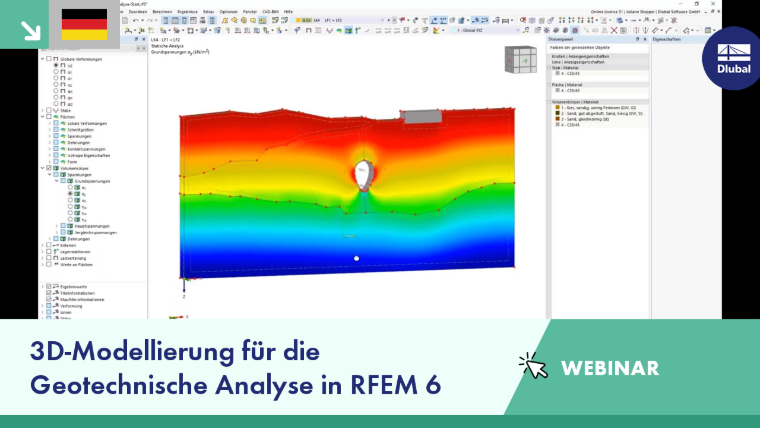Uncheck the Volumenkörper checkbox
This screenshot has width=760, height=428.
[x=49, y=168]
